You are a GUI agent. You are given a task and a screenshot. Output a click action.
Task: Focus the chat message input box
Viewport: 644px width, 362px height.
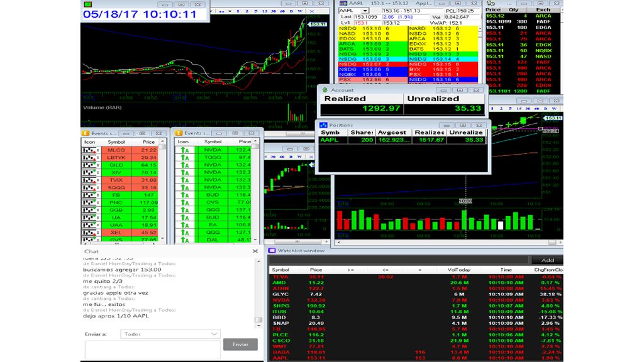tap(152, 351)
